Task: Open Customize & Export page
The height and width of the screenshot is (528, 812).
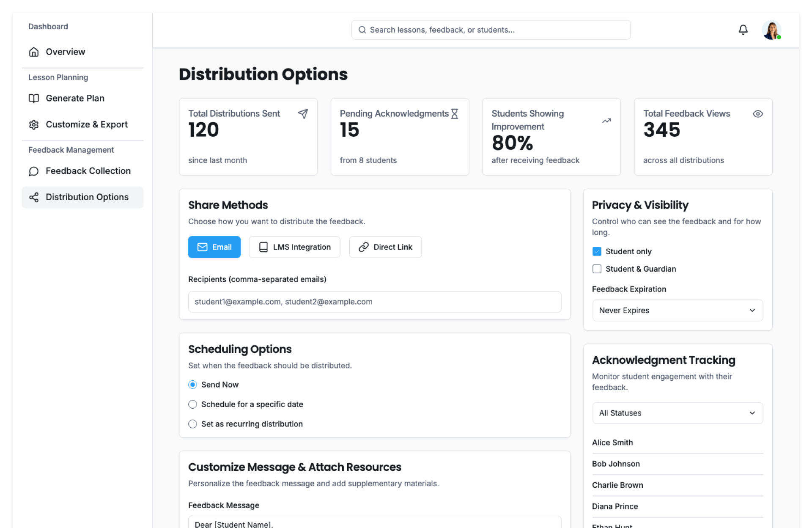Action: click(86, 125)
